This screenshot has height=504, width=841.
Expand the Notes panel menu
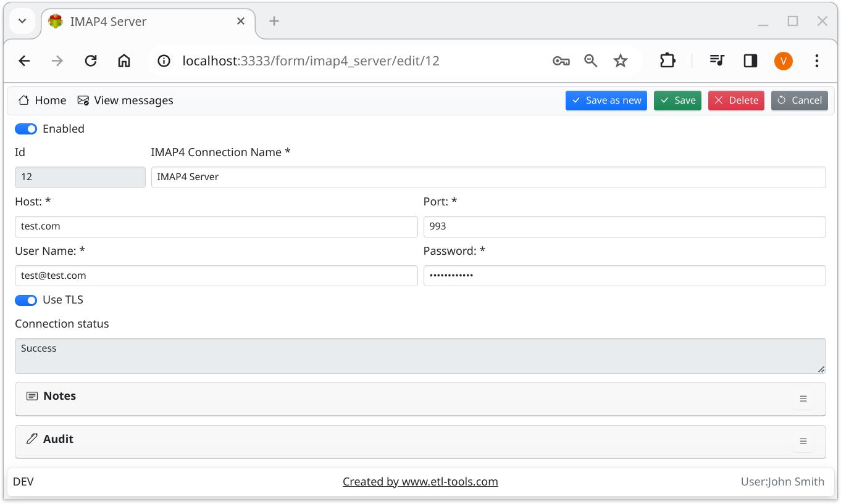[803, 399]
